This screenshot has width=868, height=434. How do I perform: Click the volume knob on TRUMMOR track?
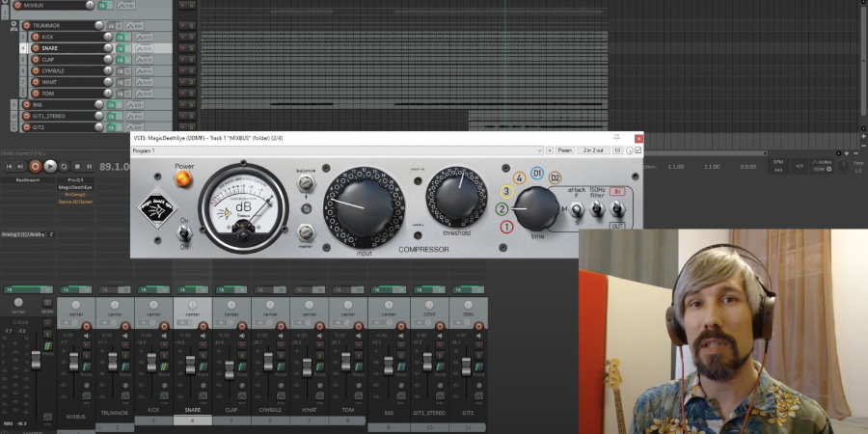98,25
